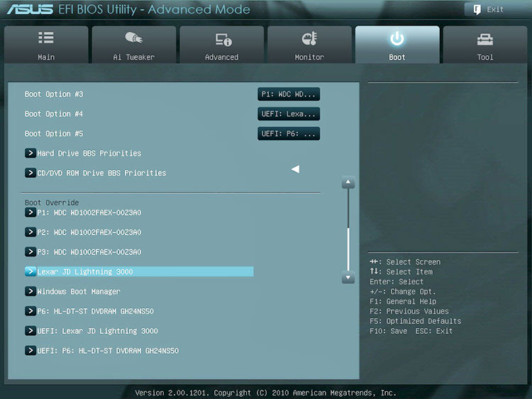
Task: Click the Tool tab printer-like icon
Action: (485, 39)
